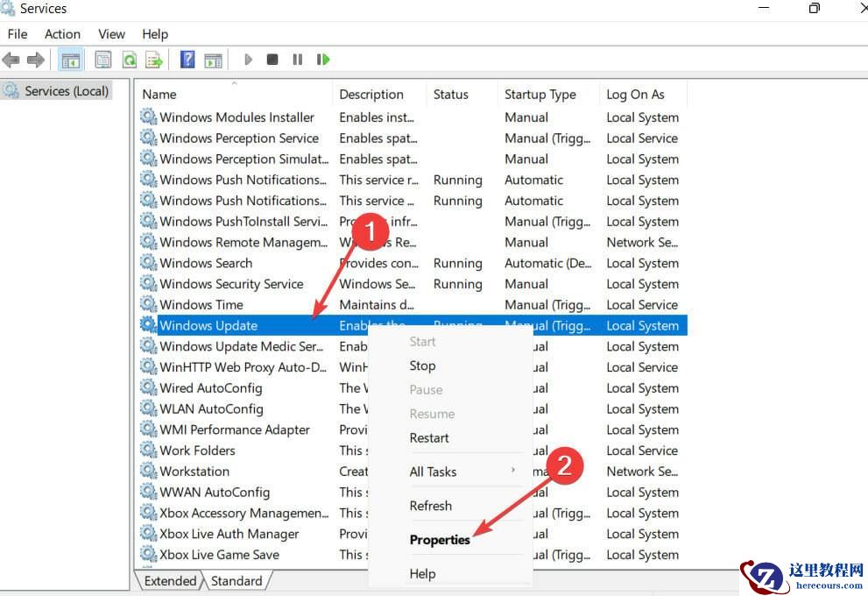Image resolution: width=868 pixels, height=596 pixels.
Task: Click the Start Service toolbar icon
Action: click(x=248, y=59)
